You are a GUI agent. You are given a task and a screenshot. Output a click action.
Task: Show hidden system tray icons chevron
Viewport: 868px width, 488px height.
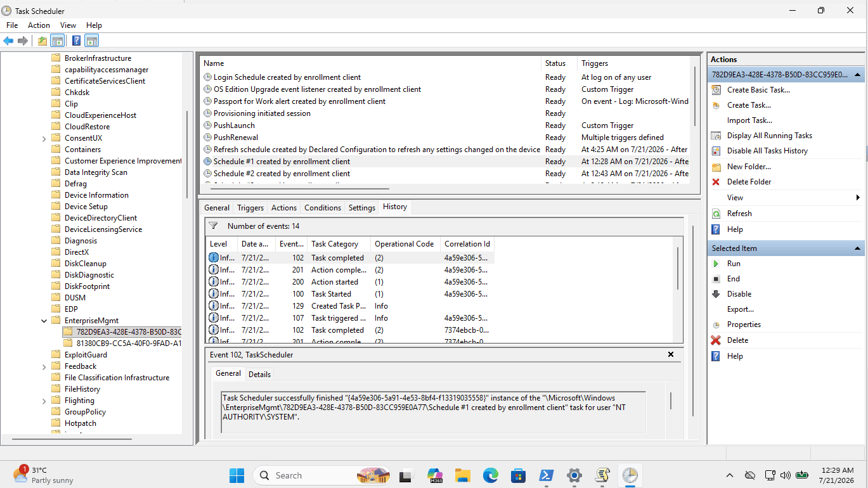coord(730,475)
